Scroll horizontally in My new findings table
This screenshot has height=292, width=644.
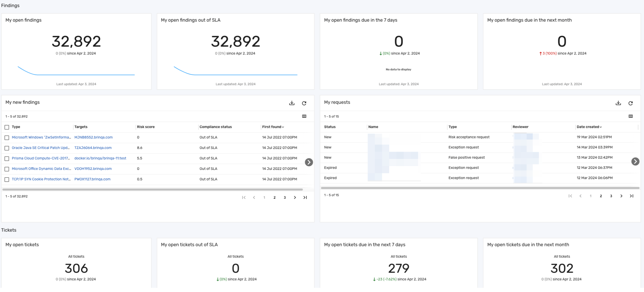point(309,161)
